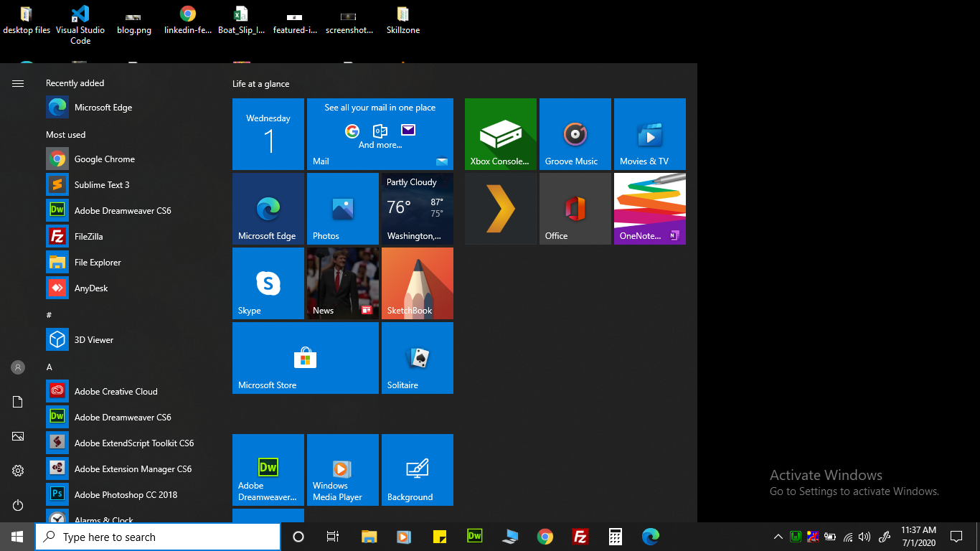Screen dimensions: 980x551
Task: Open Settings gear in Start sidebar
Action: click(x=18, y=471)
